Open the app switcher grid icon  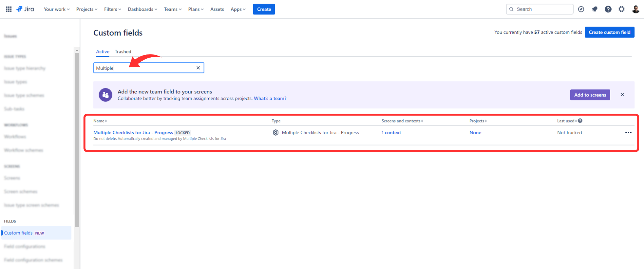click(x=9, y=9)
